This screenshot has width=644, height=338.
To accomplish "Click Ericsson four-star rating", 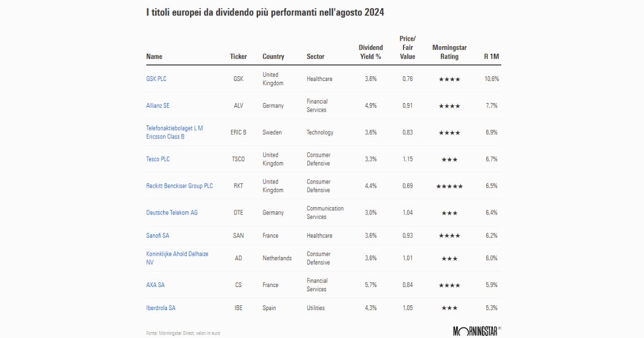I will (449, 133).
